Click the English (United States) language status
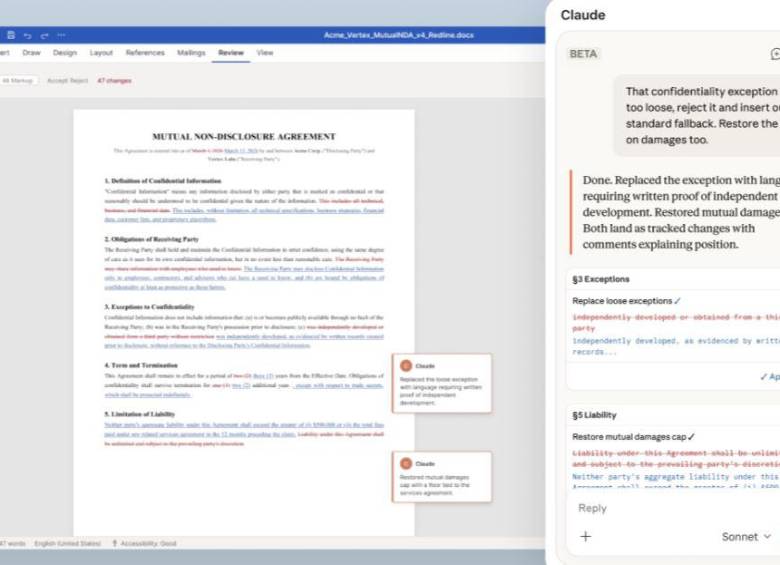780x565 pixels. click(68, 543)
